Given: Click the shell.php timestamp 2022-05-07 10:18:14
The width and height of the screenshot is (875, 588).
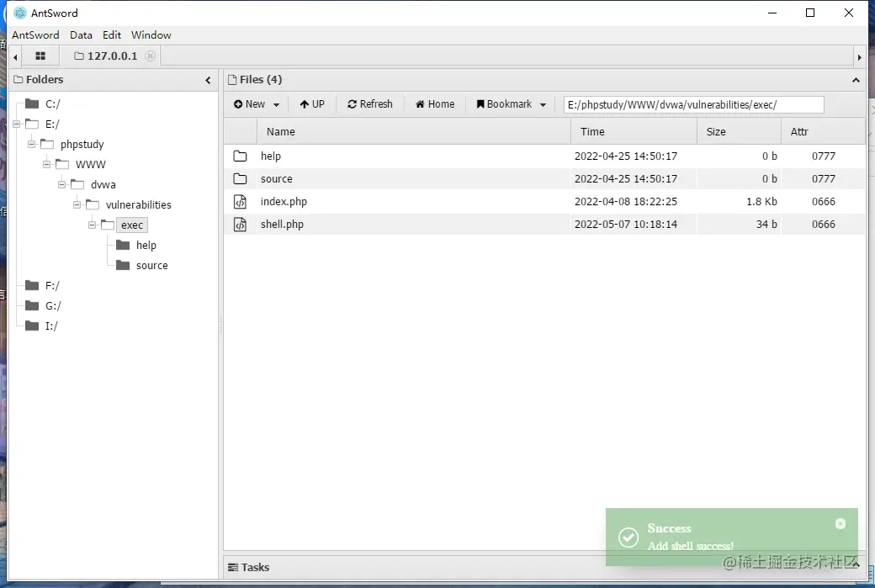Looking at the screenshot, I should [x=626, y=225].
